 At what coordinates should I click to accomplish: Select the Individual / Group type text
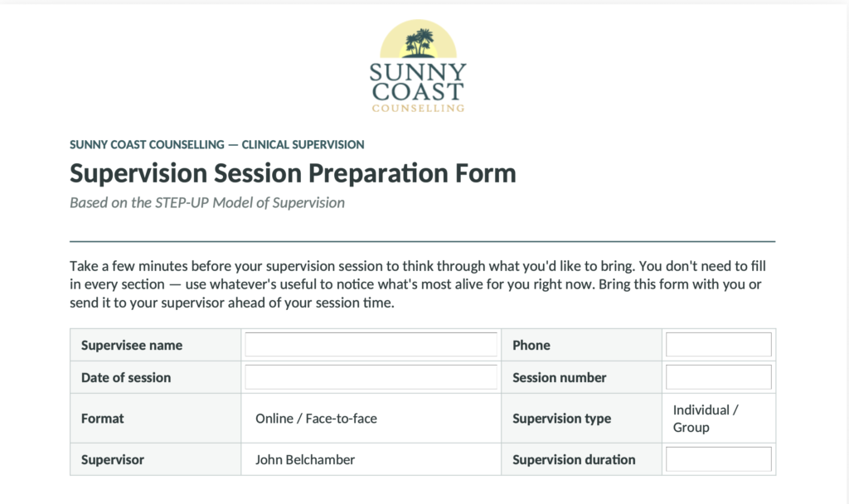706,419
